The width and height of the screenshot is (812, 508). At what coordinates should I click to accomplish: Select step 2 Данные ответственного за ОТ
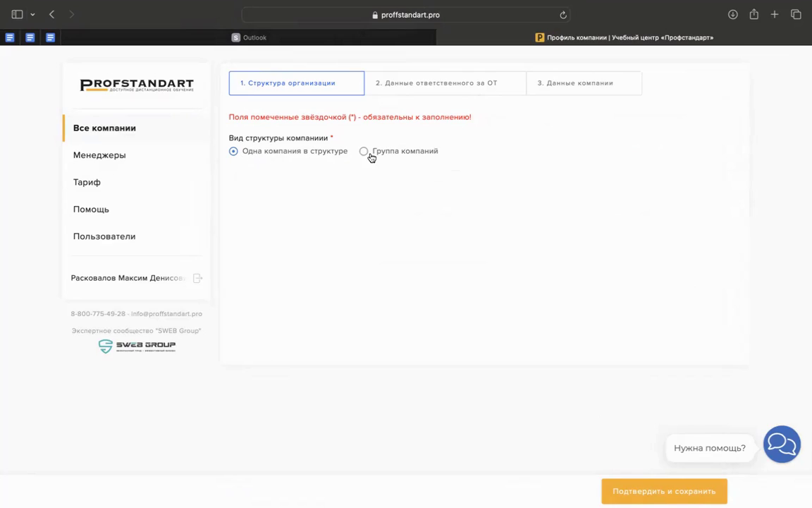(445, 83)
